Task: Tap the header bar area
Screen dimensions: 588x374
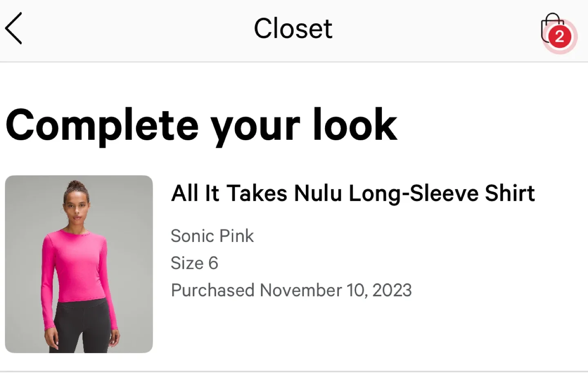Action: click(294, 29)
